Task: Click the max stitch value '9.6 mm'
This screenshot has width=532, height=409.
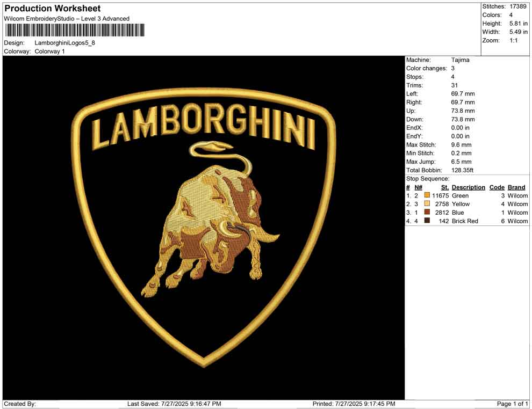Action: 462,145
